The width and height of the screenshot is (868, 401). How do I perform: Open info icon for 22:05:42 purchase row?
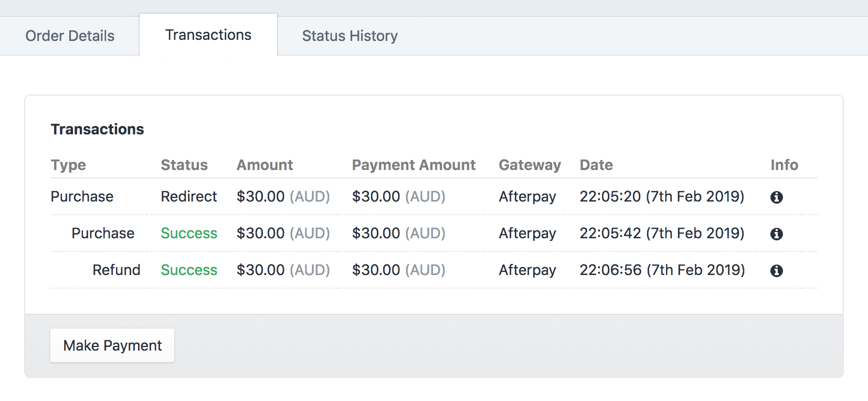click(x=777, y=234)
